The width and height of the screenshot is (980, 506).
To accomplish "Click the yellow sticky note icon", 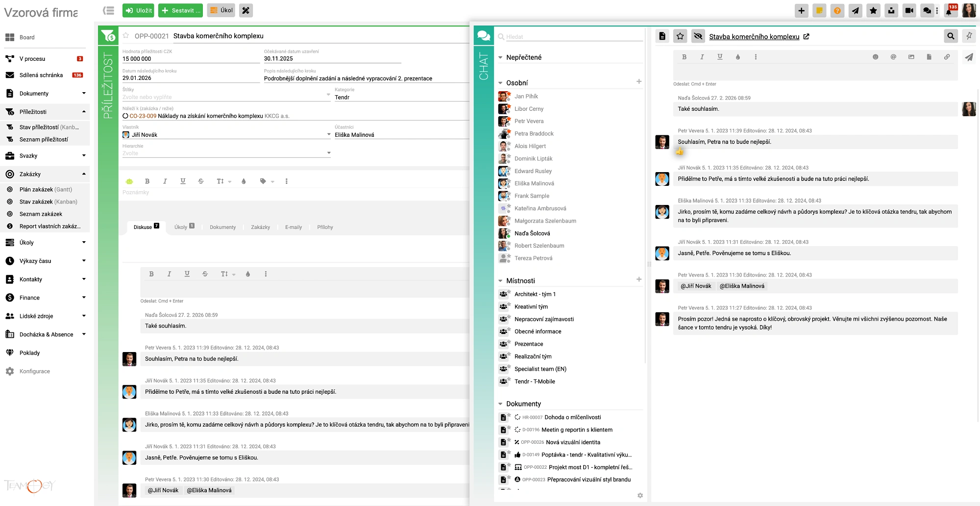I will coord(819,11).
